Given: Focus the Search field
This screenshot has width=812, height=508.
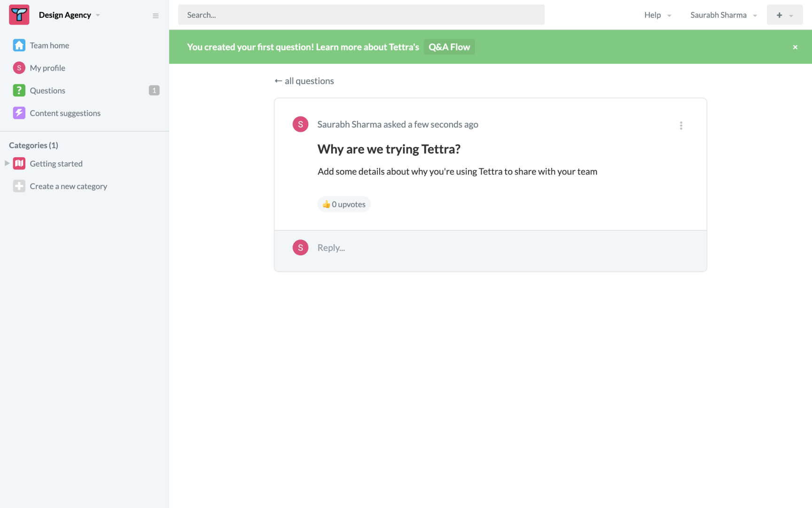Looking at the screenshot, I should [x=361, y=15].
